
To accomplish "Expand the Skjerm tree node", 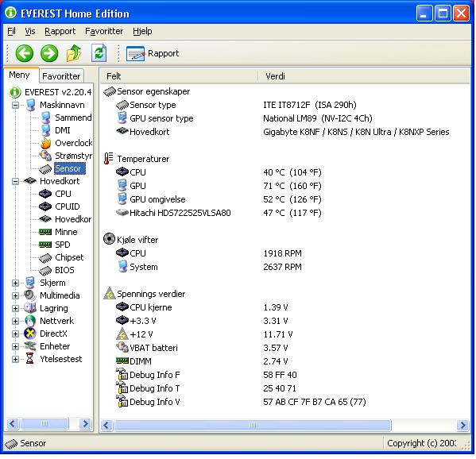I will pyautogui.click(x=15, y=283).
